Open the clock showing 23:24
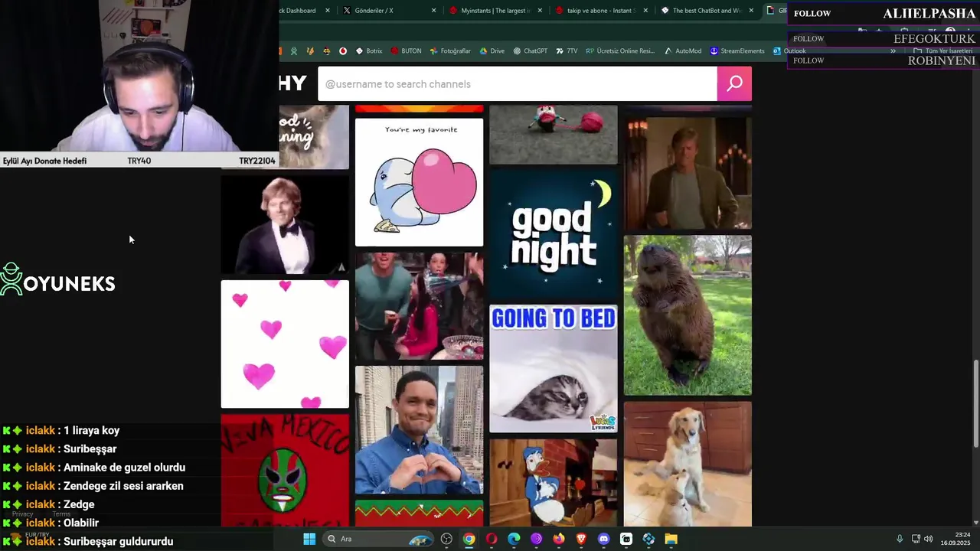Screen dimensions: 980x551 click(955, 539)
